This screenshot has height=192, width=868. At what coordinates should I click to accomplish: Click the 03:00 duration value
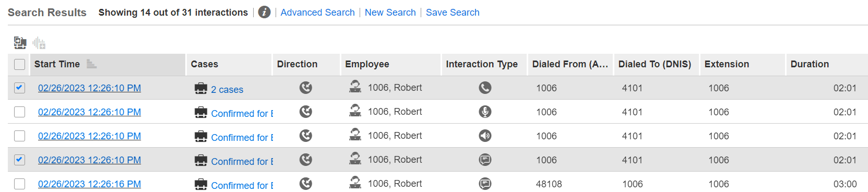coord(845,184)
